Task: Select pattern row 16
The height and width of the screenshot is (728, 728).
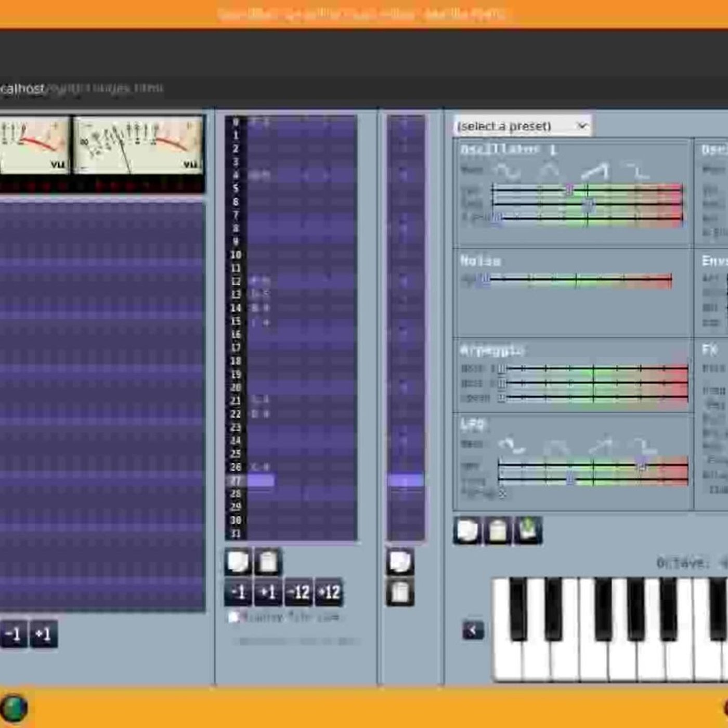Action: point(291,334)
